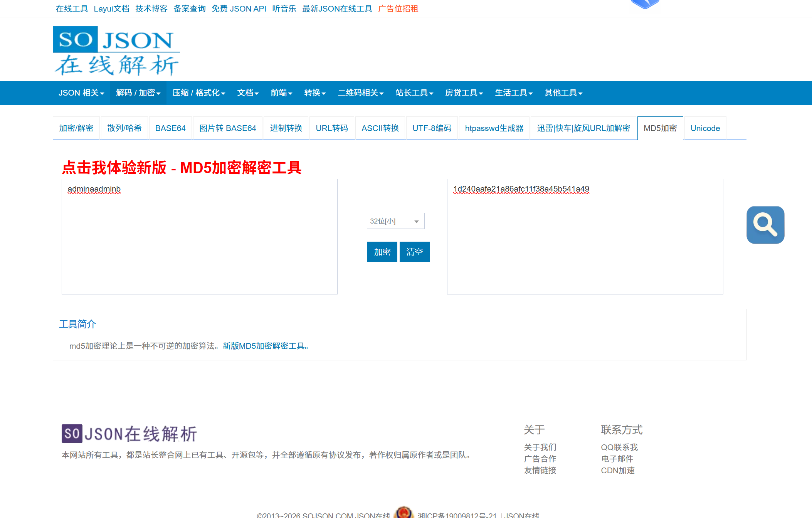The image size is (812, 518).
Task: Go to the URL转码 tab
Action: tap(331, 128)
